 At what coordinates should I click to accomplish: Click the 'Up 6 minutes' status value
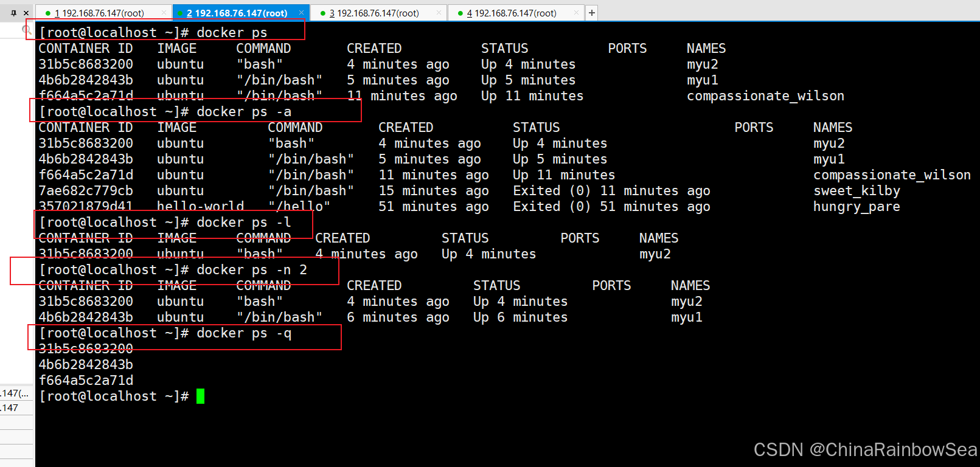coord(520,317)
